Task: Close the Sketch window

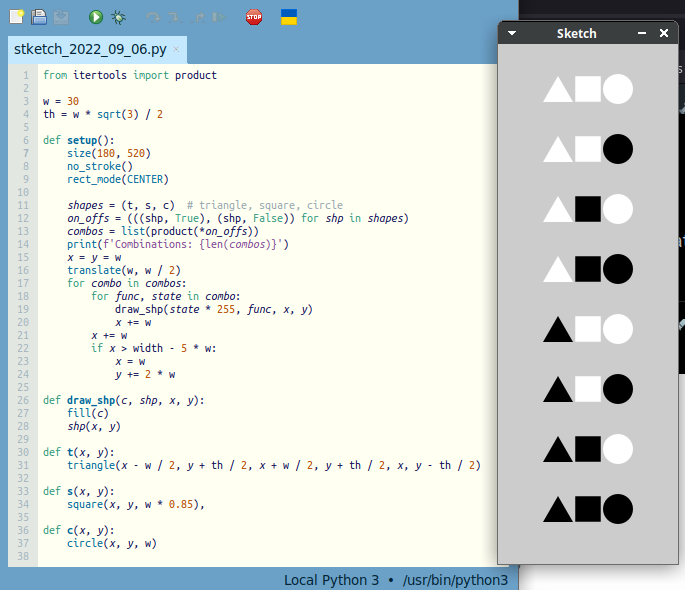Action: 664,33
